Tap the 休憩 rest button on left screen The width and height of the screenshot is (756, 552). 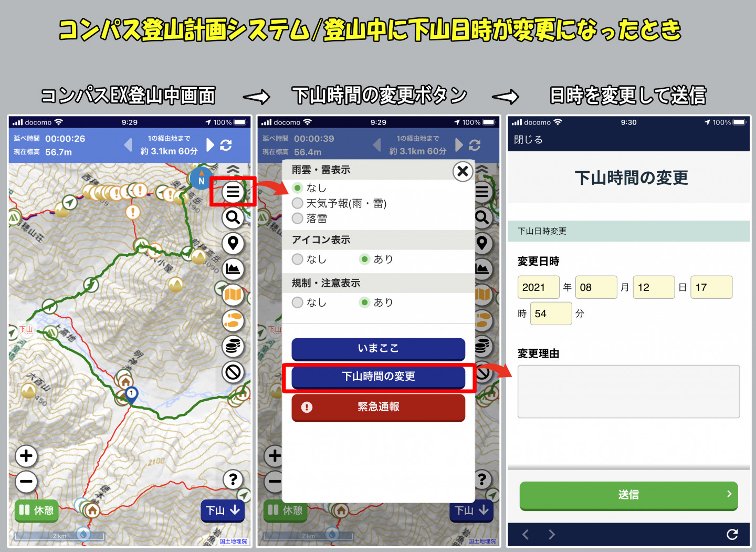(x=36, y=510)
